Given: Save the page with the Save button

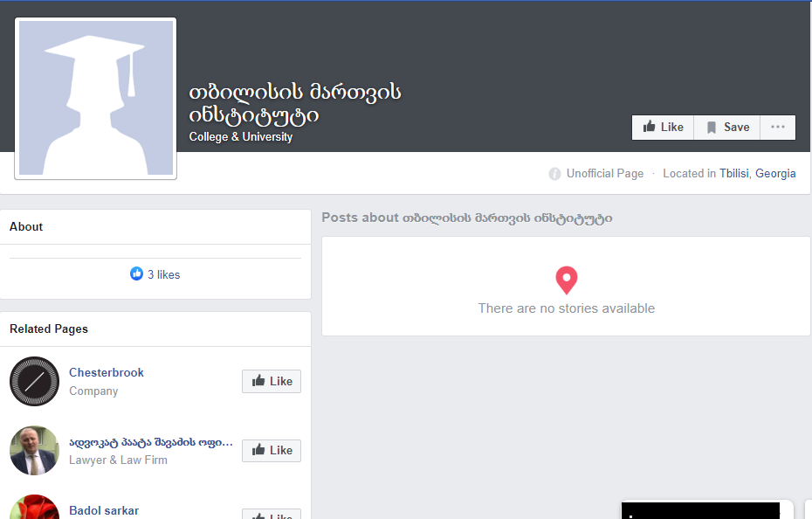Looking at the screenshot, I should pyautogui.click(x=727, y=128).
